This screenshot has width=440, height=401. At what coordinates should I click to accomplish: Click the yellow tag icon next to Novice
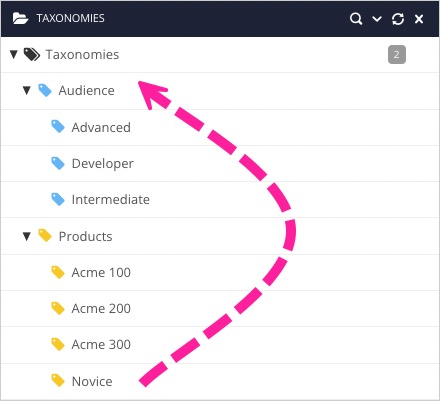[x=58, y=381]
